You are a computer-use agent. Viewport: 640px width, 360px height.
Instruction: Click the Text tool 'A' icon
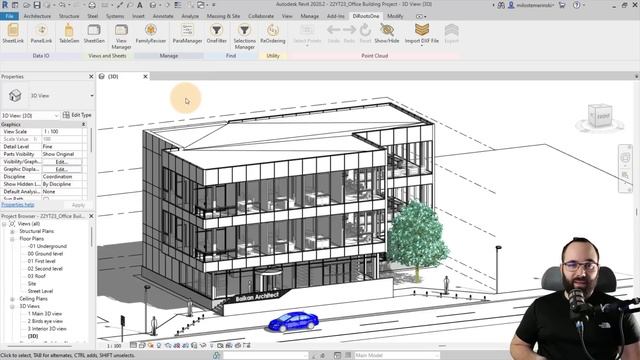click(140, 5)
